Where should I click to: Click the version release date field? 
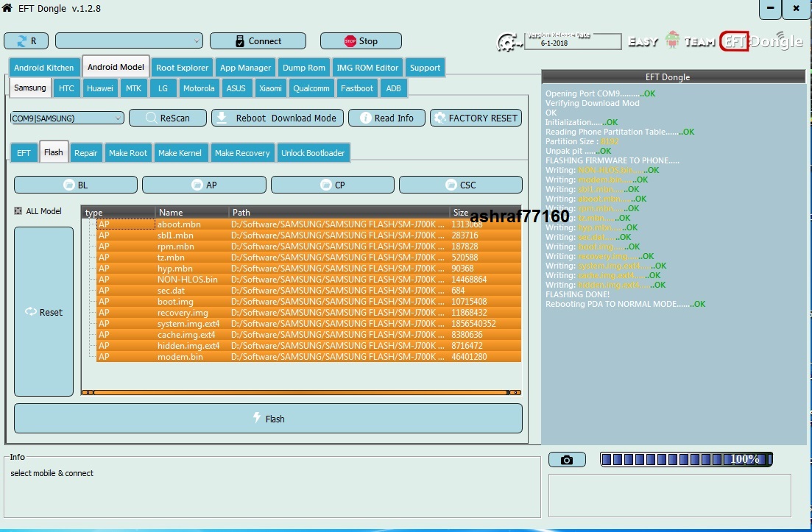(573, 41)
